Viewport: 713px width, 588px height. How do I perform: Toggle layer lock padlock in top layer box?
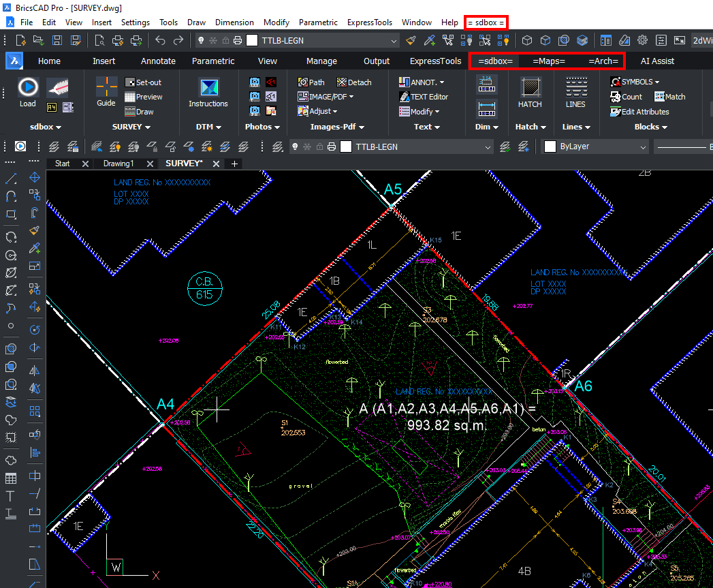click(225, 40)
